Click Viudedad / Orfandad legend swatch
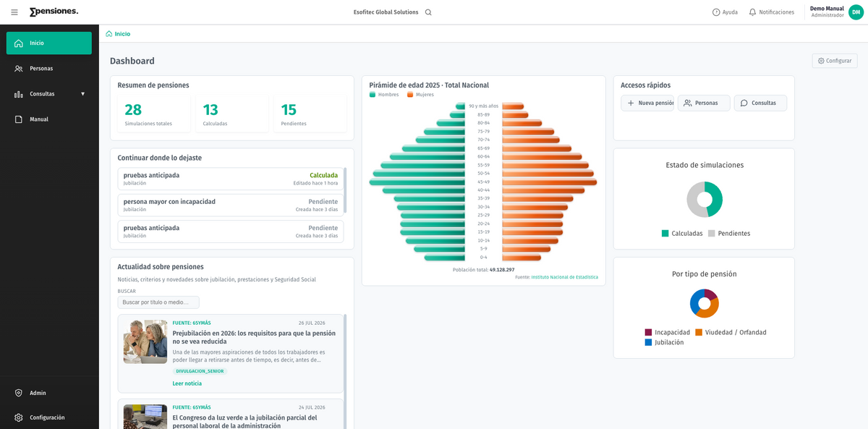868x429 pixels. 699,333
